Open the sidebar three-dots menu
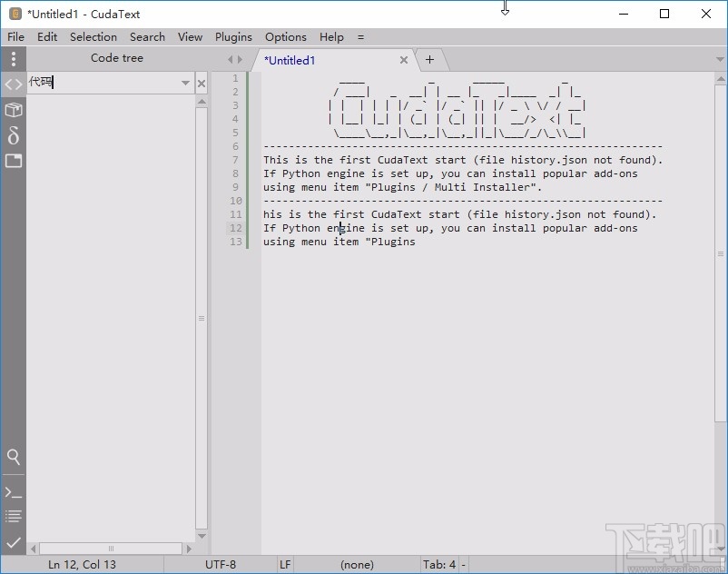Image resolution: width=728 pixels, height=574 pixels. point(14,58)
